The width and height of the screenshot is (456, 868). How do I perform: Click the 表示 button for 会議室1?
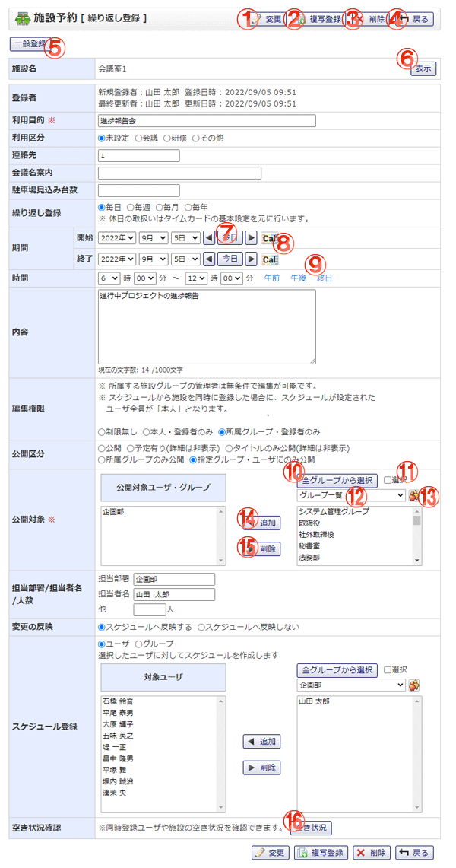point(423,68)
